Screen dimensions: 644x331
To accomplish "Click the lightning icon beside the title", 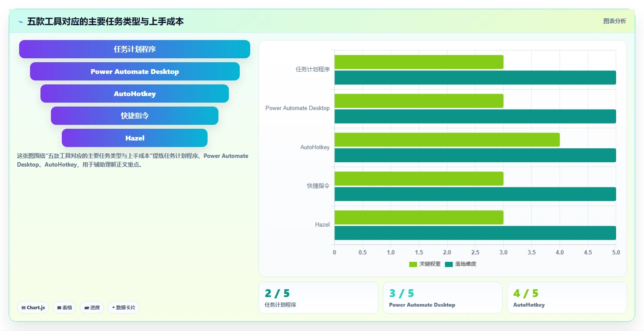I will [x=20, y=22].
